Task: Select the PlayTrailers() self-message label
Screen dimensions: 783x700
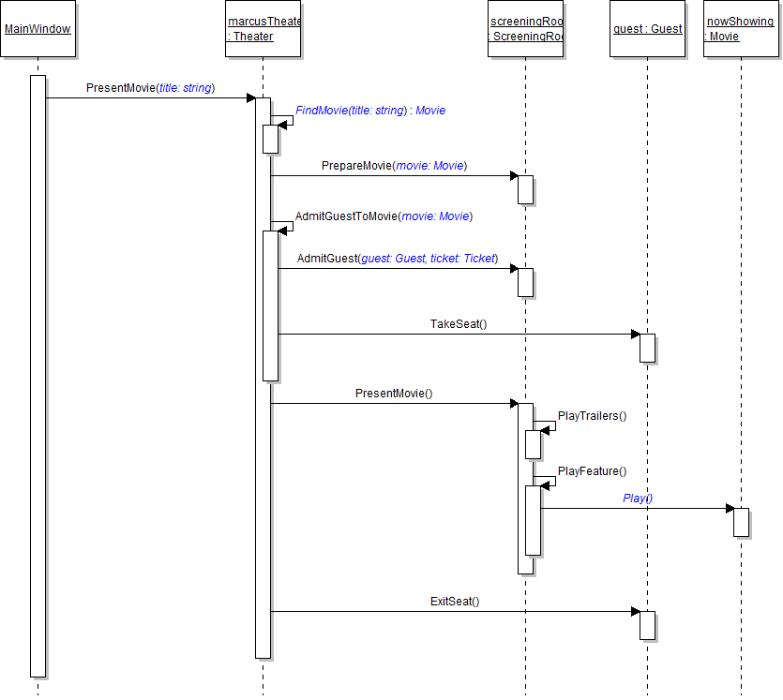Action: pyautogui.click(x=592, y=416)
